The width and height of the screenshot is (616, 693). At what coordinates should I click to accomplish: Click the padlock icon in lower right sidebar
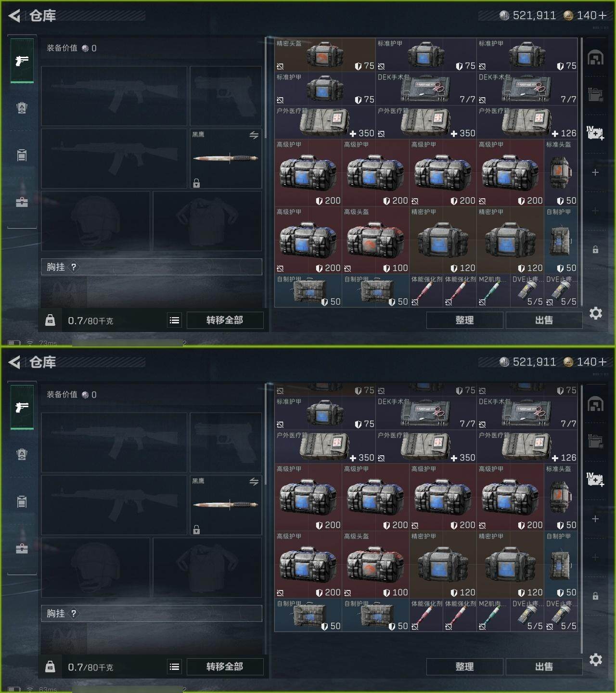tap(595, 596)
